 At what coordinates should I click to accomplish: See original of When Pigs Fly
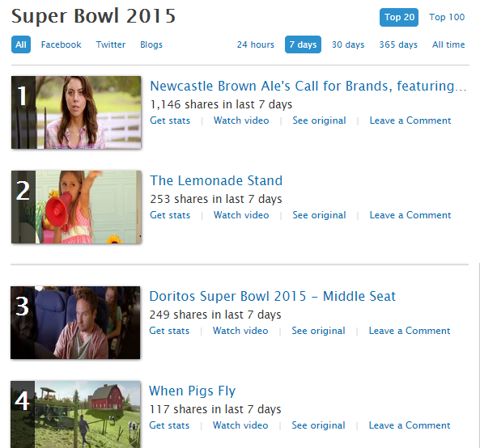point(318,425)
